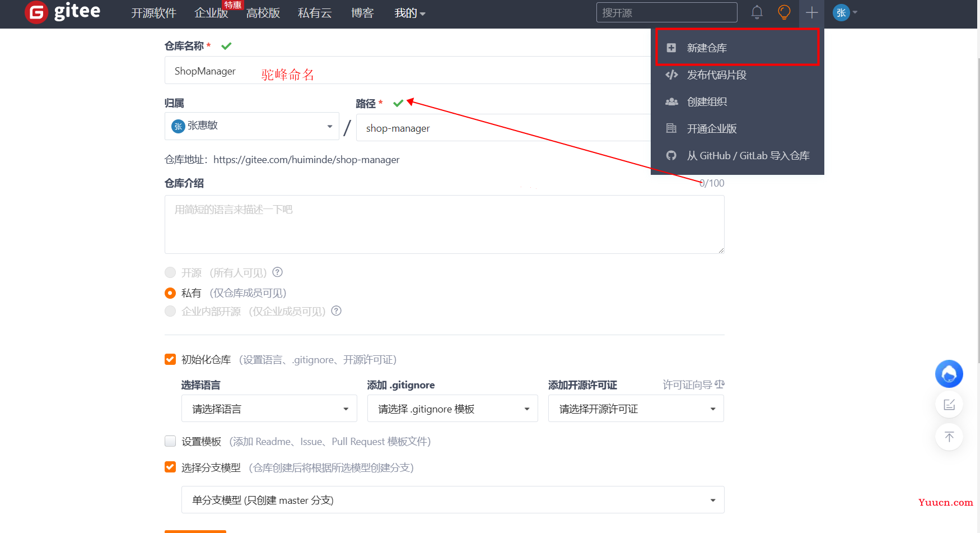Enable the 设置模板 checkbox
The width and height of the screenshot is (980, 533).
170,441
